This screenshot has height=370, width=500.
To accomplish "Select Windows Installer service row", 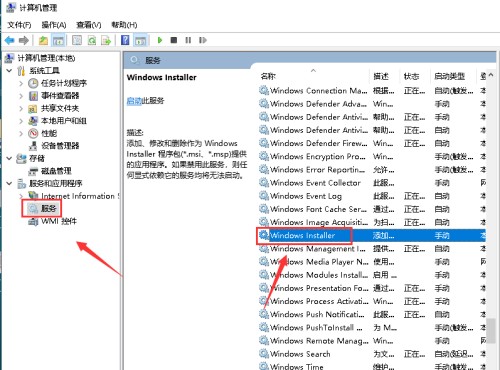I will (x=372, y=235).
